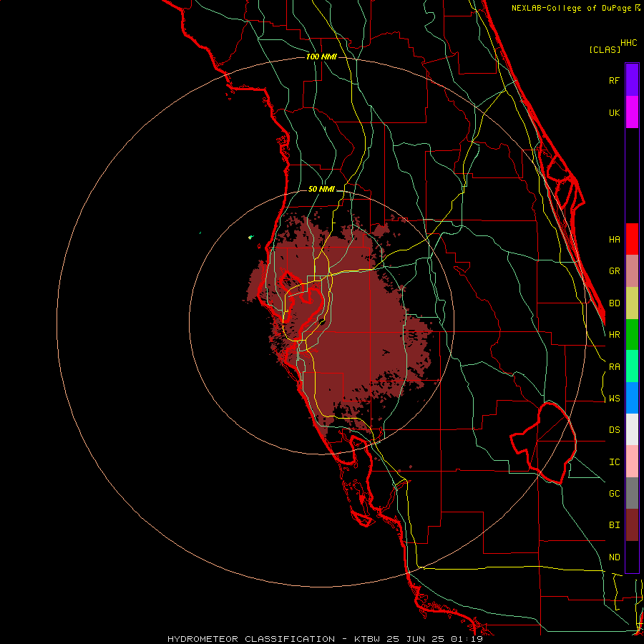Click the ND black legend color swatch
The image size is (644, 644).
[x=632, y=557]
